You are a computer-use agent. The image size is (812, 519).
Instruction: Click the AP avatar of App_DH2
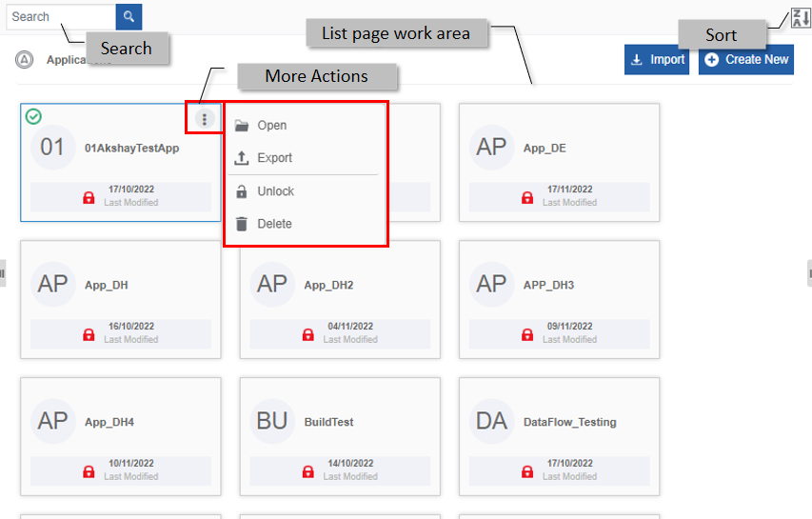(x=272, y=285)
